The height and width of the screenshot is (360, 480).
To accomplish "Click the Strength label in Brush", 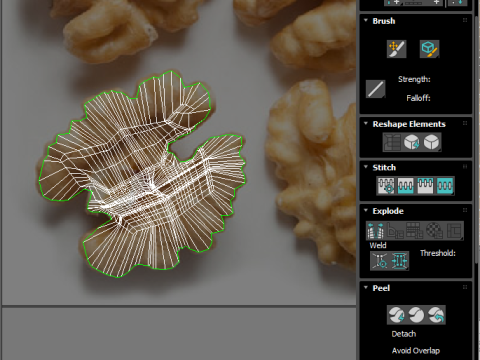I will click(414, 79).
